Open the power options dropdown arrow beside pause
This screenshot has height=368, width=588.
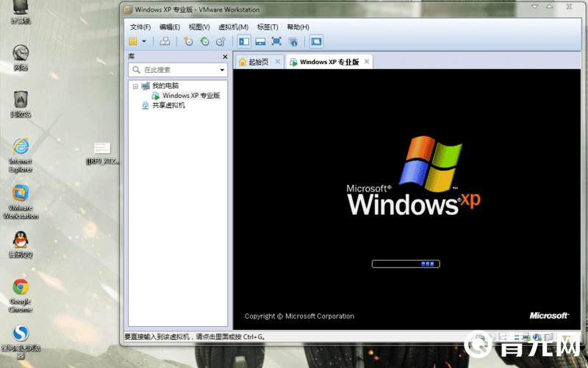[x=144, y=41]
